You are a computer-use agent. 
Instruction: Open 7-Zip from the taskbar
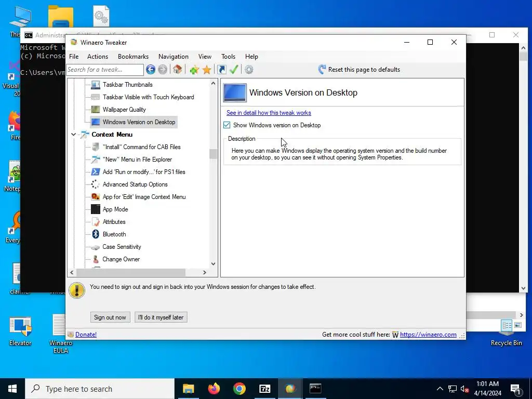point(264,389)
